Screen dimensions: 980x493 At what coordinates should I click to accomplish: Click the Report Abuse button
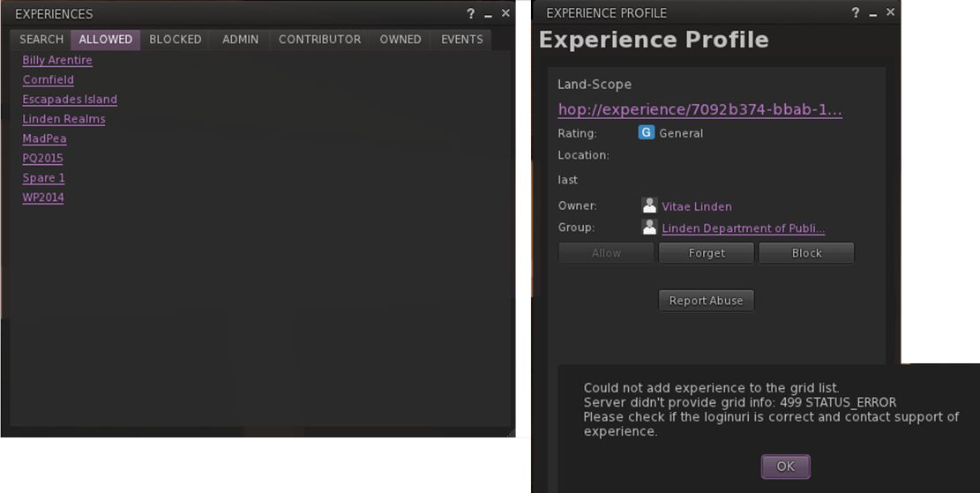point(706,301)
